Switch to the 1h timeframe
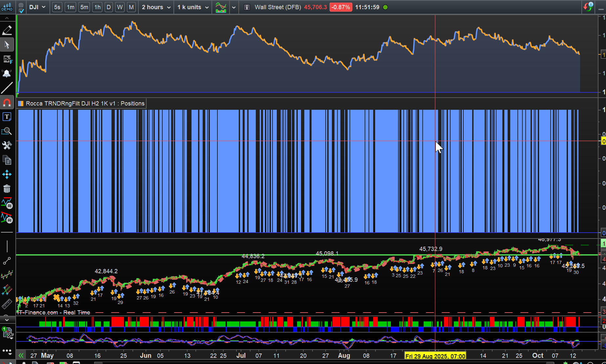 97,7
